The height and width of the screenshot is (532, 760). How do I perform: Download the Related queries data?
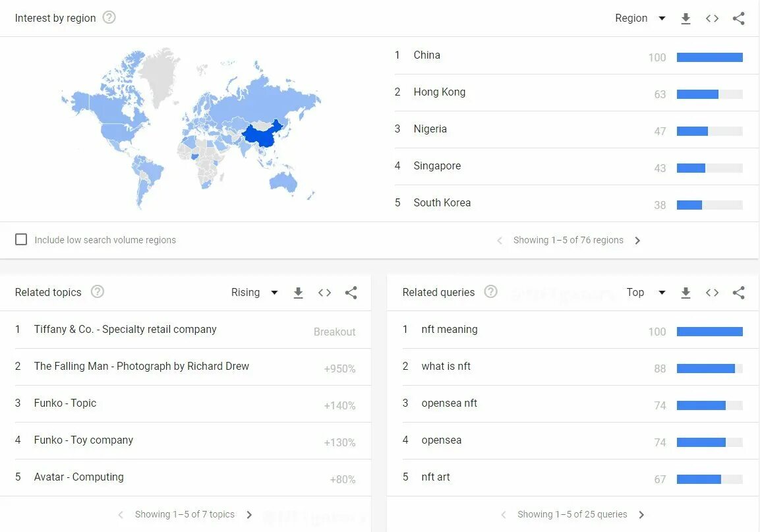[x=686, y=293]
